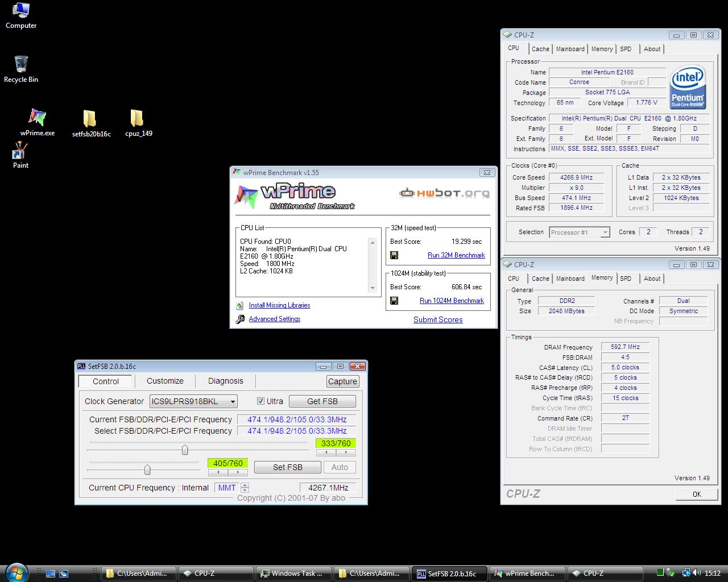Click OK in the lower CPU-Z window
The image size is (728, 582).
coord(697,494)
